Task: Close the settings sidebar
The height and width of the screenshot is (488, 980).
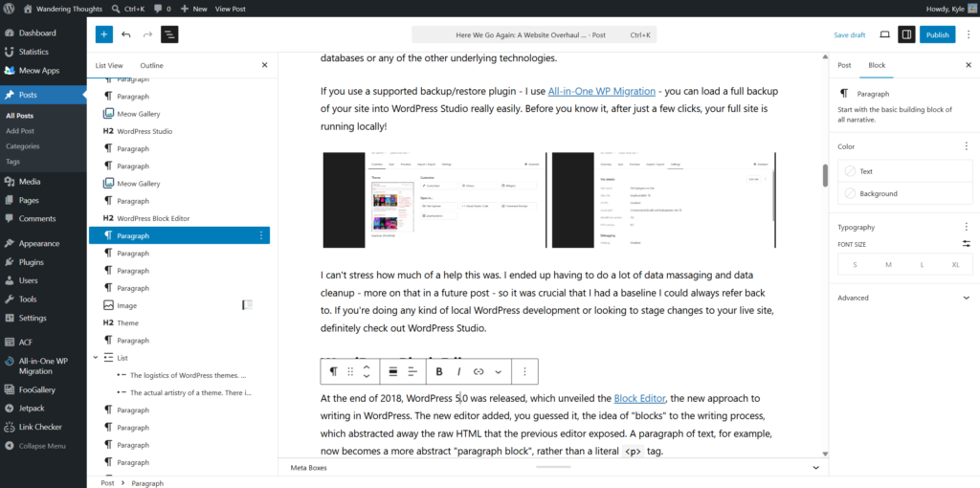Action: click(x=969, y=65)
